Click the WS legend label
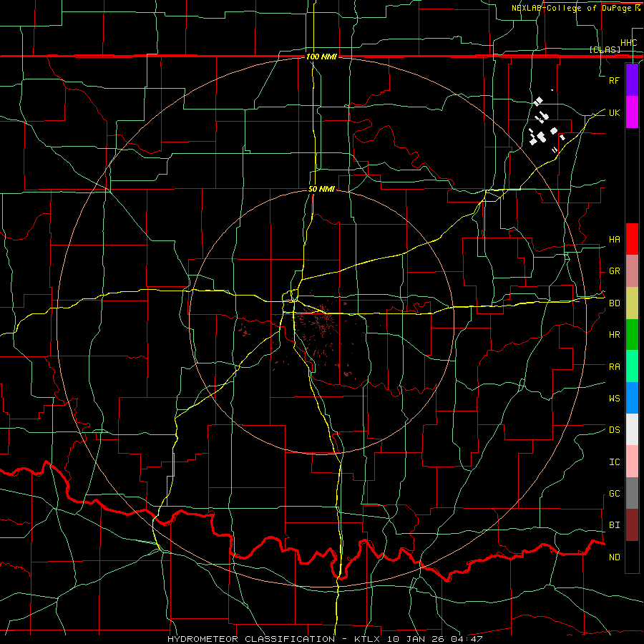The height and width of the screenshot is (644, 644). point(614,399)
